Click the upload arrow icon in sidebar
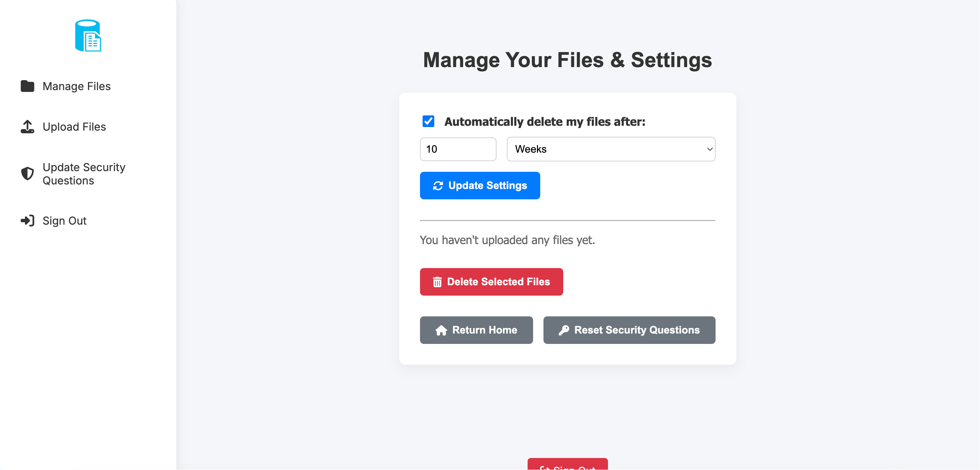This screenshot has width=980, height=470. click(x=28, y=127)
